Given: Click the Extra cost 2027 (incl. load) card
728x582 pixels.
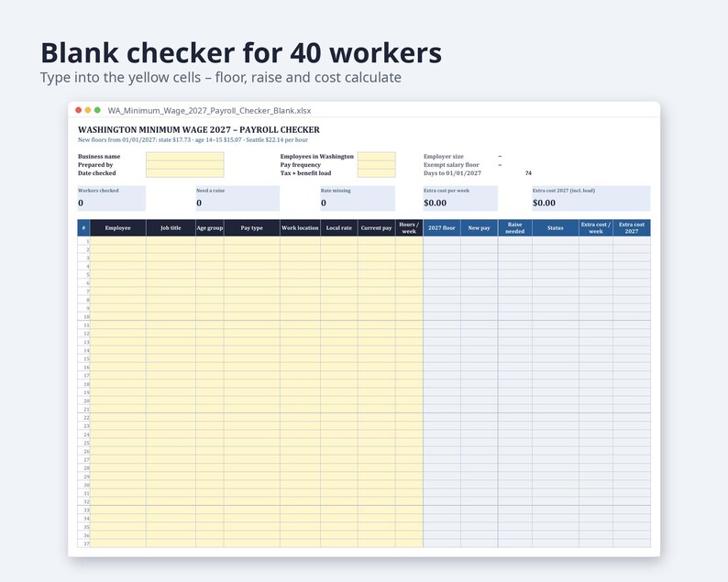Looking at the screenshot, I should click(x=591, y=198).
